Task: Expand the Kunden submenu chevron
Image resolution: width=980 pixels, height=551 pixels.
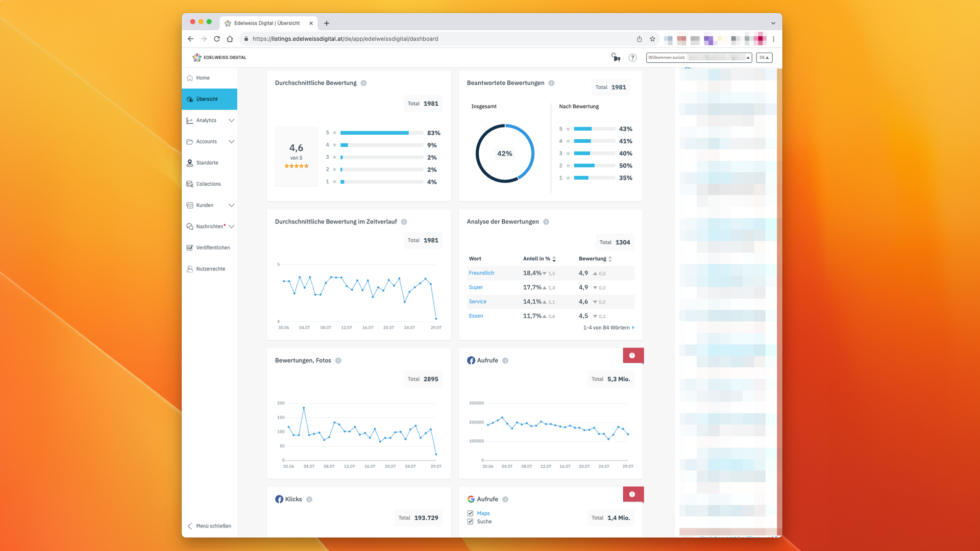Action: click(231, 206)
